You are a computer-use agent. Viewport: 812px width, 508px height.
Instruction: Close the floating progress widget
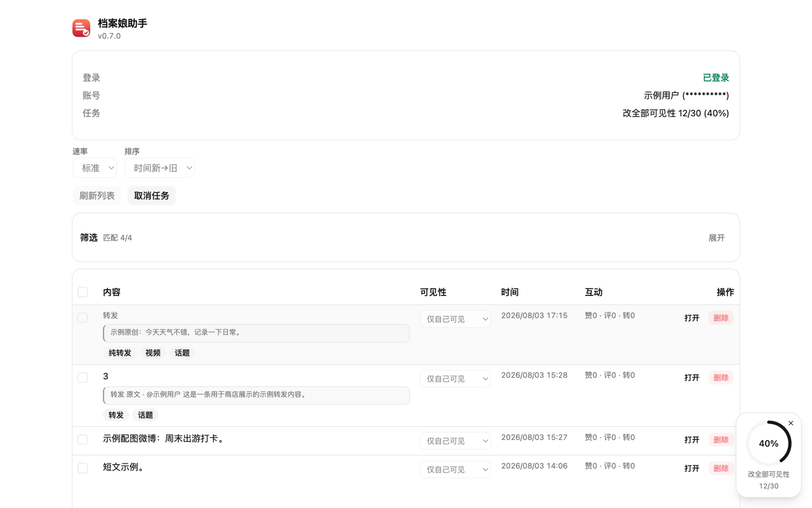pyautogui.click(x=790, y=423)
